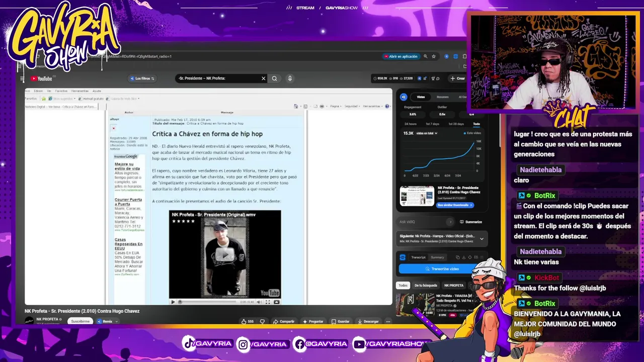
Task: Open Ayuda menu in the old browser
Action: 97,91
